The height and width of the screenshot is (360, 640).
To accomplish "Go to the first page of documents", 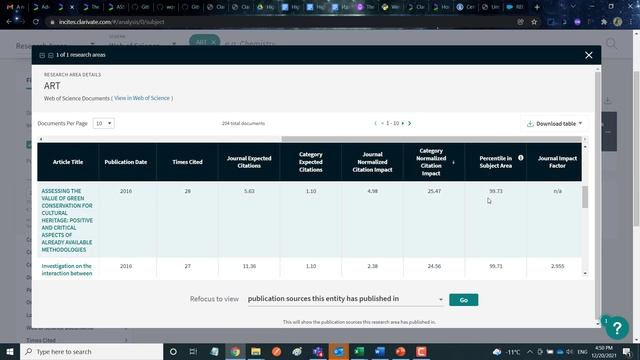I will click(376, 123).
